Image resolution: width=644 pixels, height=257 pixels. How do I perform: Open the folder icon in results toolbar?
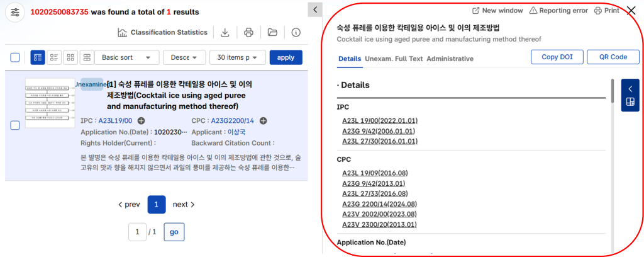coord(272,32)
